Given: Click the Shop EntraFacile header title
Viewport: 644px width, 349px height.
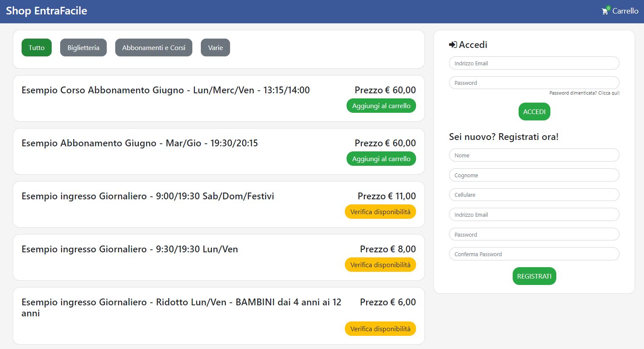Looking at the screenshot, I should click(47, 11).
